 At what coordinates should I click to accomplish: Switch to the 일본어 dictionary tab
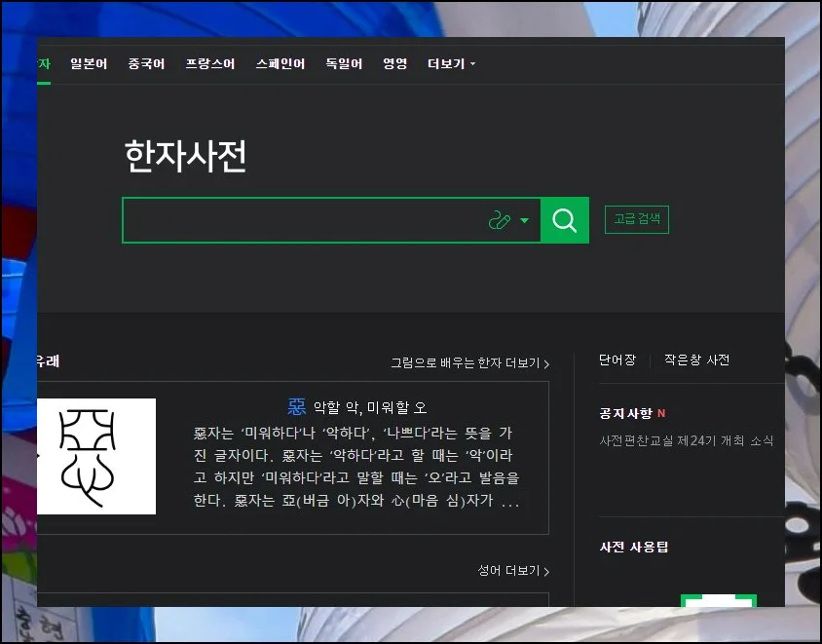click(x=89, y=64)
